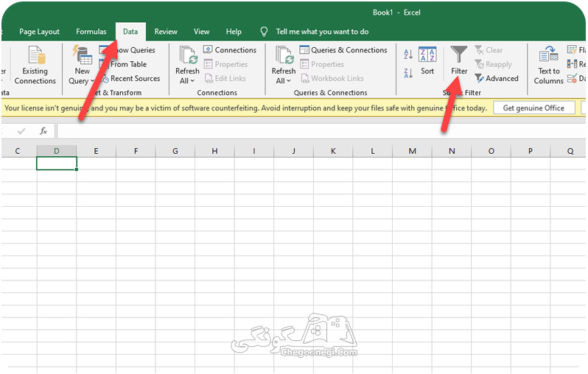Select column K header
The width and height of the screenshot is (588, 374).
point(333,151)
